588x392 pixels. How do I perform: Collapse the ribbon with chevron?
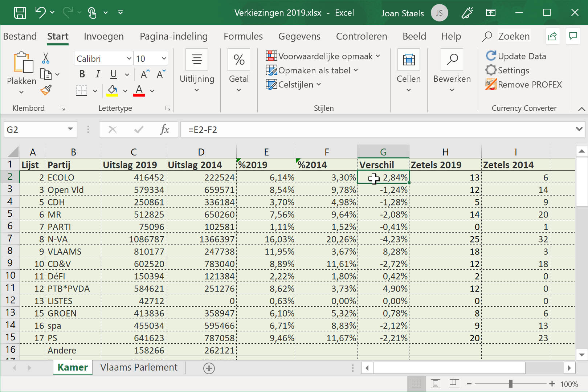[x=581, y=109]
